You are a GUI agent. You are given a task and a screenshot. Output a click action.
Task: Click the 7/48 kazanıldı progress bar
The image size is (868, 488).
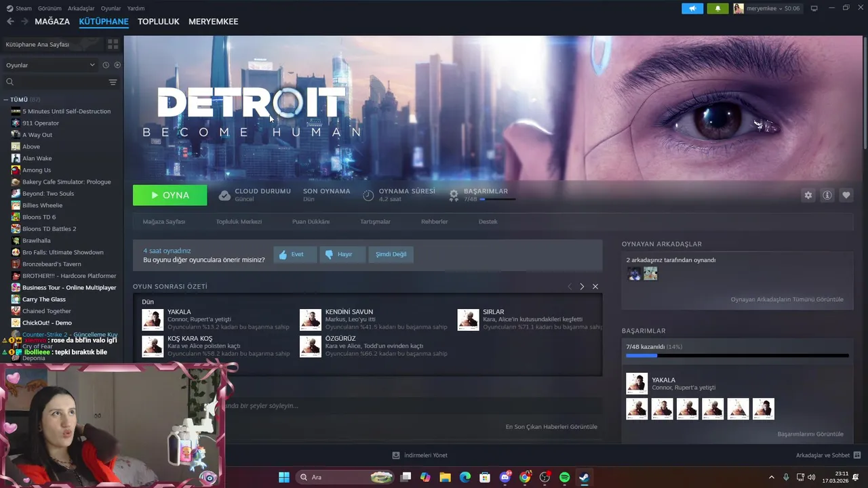(737, 355)
